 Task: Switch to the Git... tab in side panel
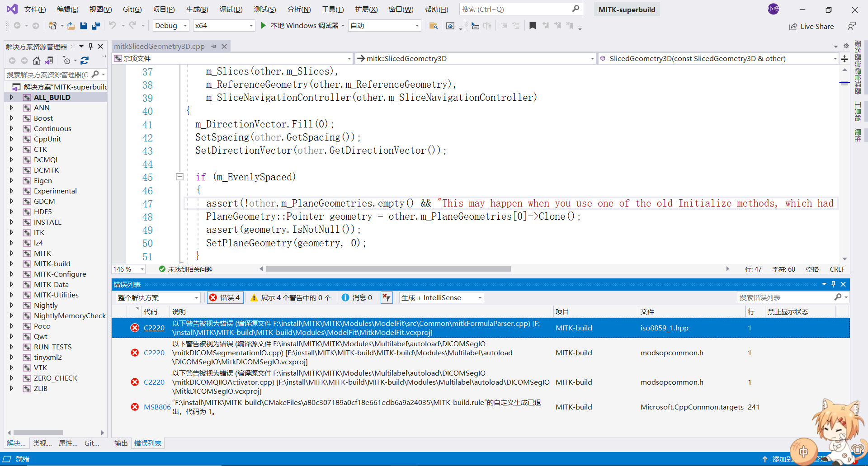click(x=92, y=443)
